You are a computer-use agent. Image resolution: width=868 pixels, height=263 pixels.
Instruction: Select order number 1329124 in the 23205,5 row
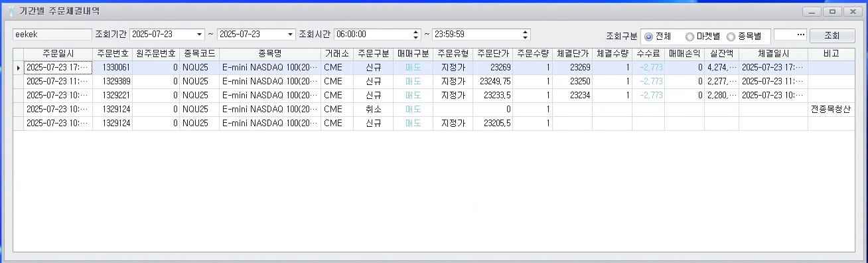112,124
